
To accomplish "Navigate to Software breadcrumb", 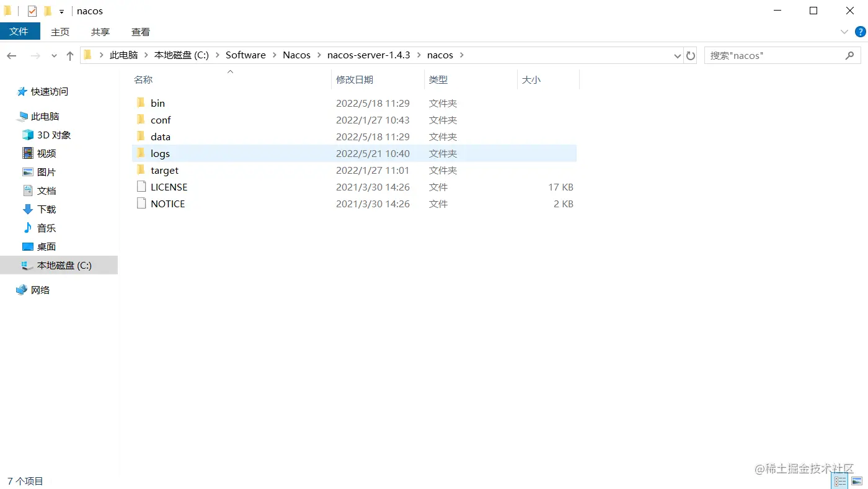I will [x=246, y=55].
